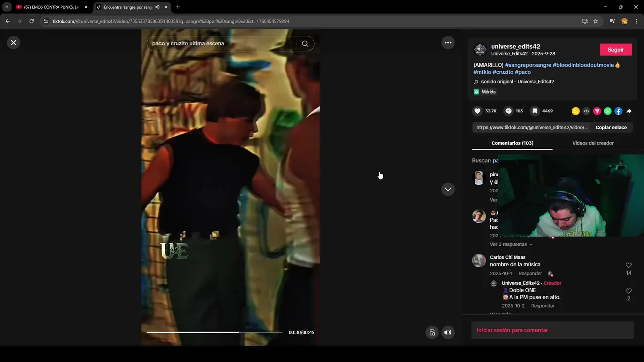Close the TikTok video viewer
Viewport: 644px width, 362px height.
click(14, 43)
